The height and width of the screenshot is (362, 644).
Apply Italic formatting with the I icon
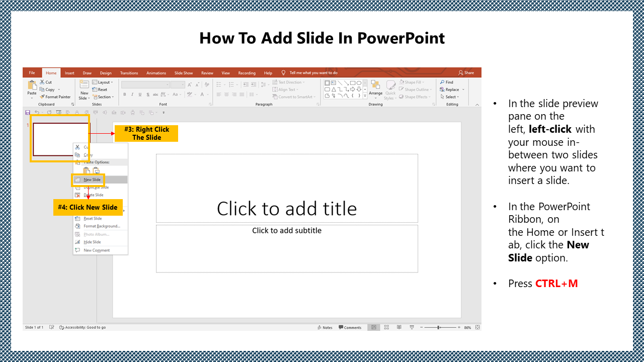[x=132, y=95]
